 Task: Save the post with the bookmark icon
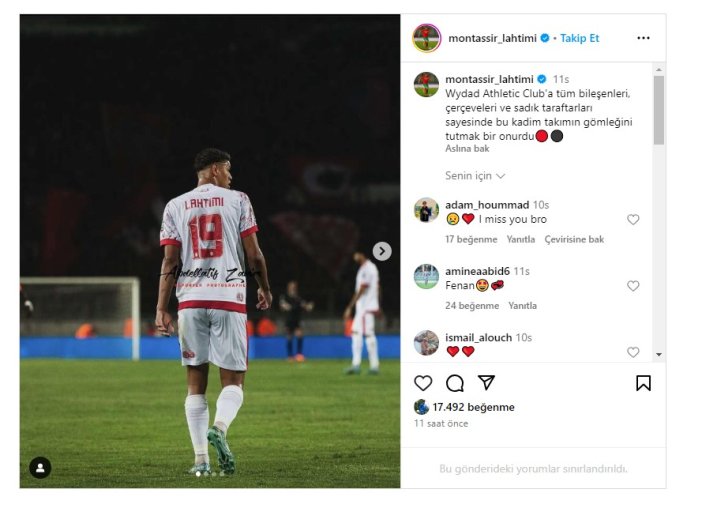click(643, 383)
